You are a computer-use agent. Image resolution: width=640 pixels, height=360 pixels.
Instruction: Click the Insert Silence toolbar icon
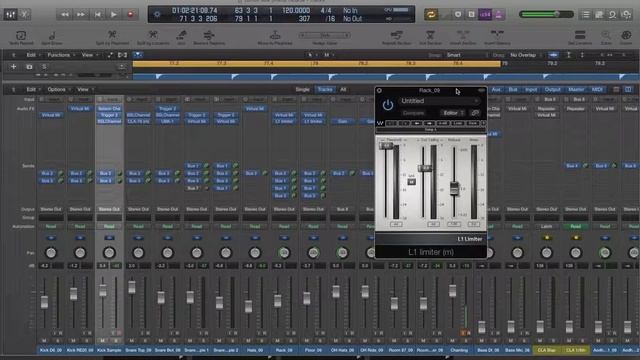[497, 37]
